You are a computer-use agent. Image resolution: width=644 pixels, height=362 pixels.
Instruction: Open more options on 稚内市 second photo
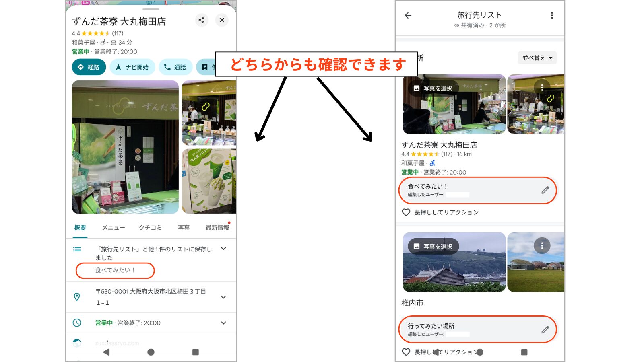coord(542,245)
